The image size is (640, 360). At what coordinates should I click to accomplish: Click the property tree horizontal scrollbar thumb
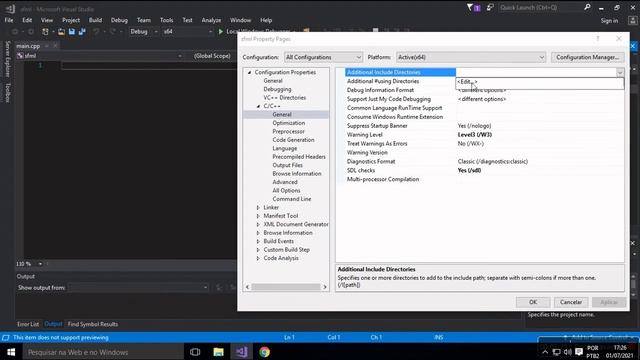(286, 287)
